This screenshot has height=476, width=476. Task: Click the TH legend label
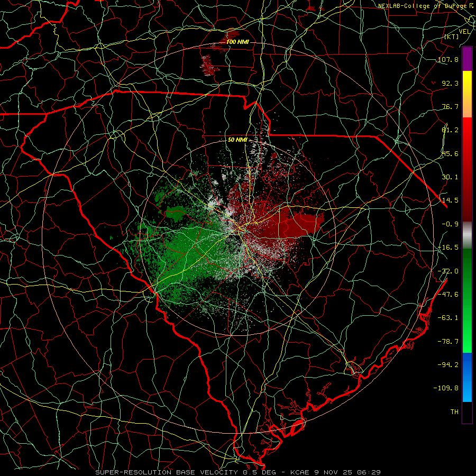pos(454,412)
